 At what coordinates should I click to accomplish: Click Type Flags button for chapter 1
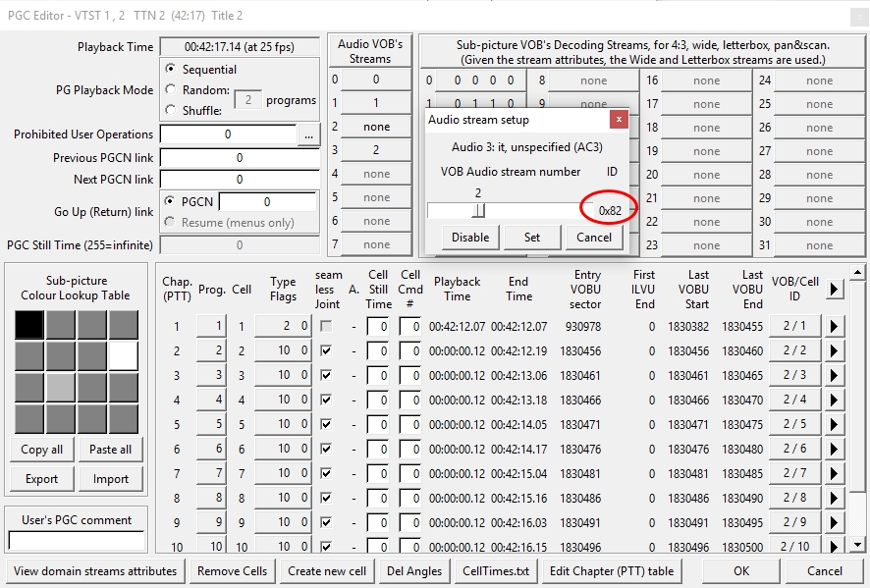(283, 326)
